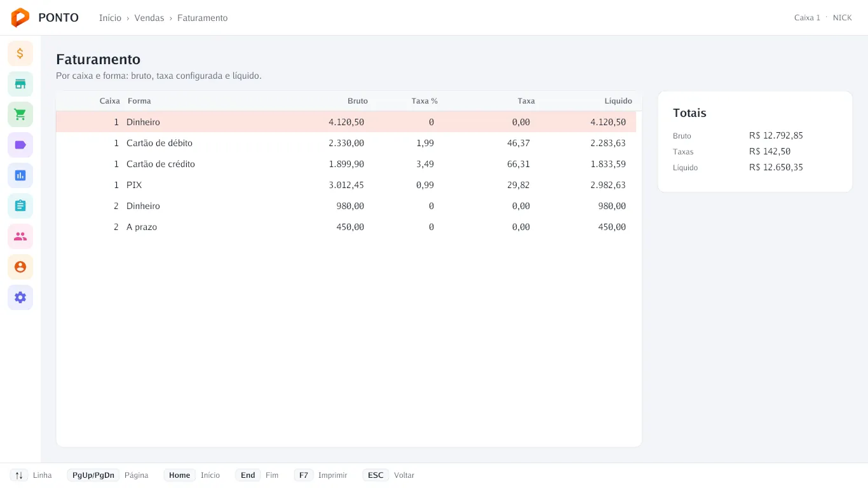Open the pink people group icon

pyautogui.click(x=20, y=236)
